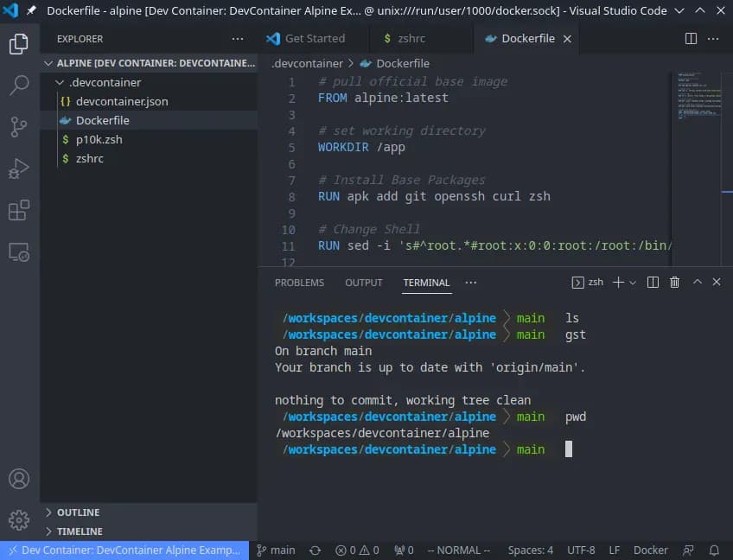Viewport: 733px width, 560px height.
Task: Open Explorer views and more actions menu
Action: (238, 39)
